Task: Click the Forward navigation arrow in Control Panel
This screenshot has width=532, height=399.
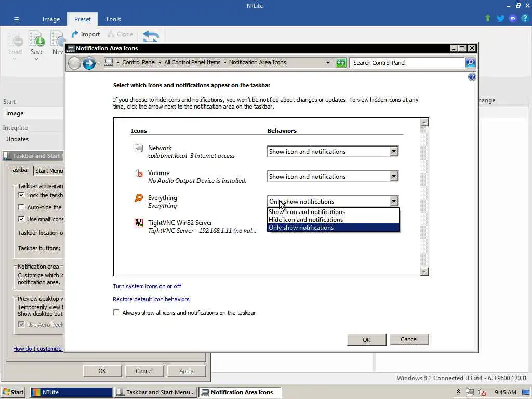Action: click(x=89, y=63)
